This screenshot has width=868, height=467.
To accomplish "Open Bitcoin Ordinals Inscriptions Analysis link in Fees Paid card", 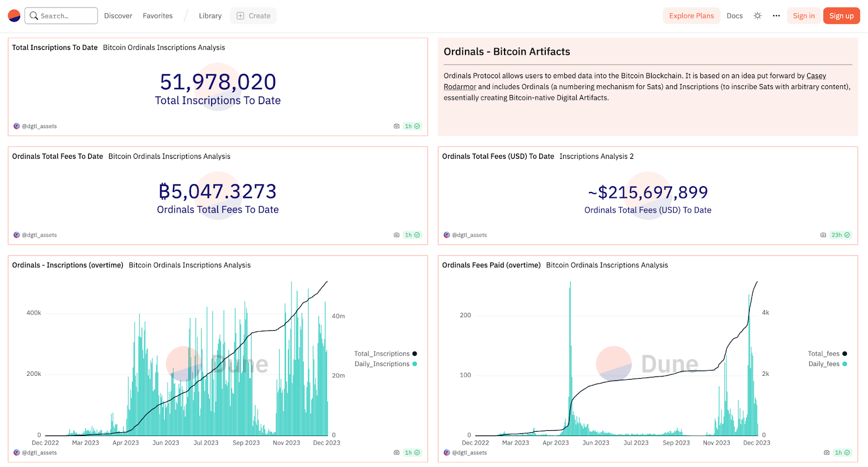I will coord(607,265).
